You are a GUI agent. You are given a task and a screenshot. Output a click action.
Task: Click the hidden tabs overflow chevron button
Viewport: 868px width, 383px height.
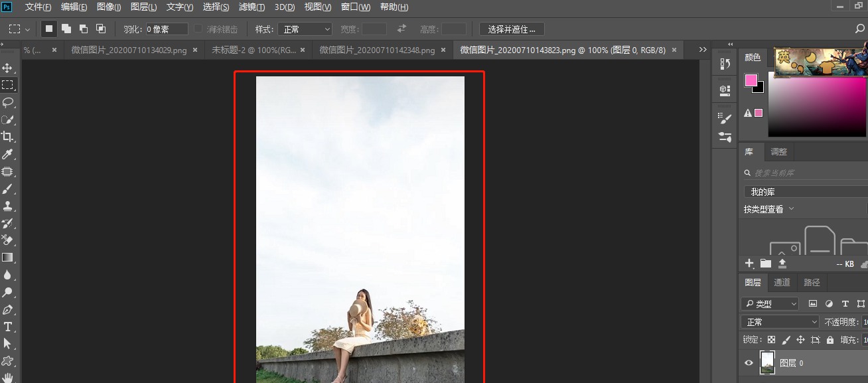(x=702, y=49)
